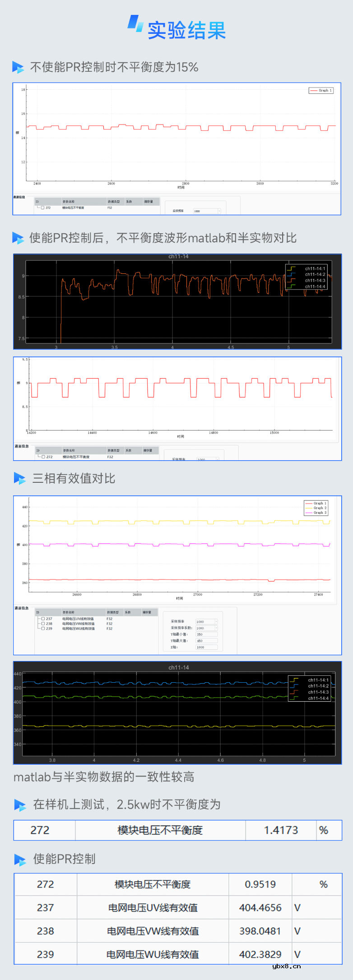Click the arrow icon before 使能PR控制后 heading

pyautogui.click(x=18, y=238)
